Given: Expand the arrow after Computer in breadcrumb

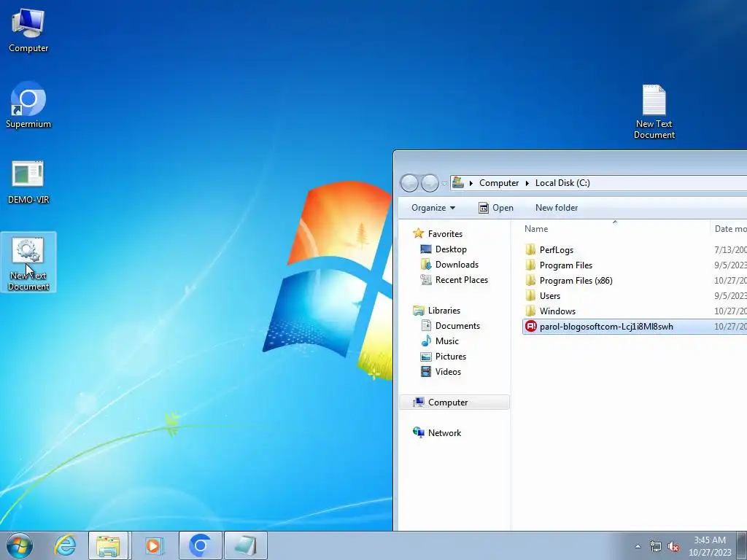Looking at the screenshot, I should [527, 183].
